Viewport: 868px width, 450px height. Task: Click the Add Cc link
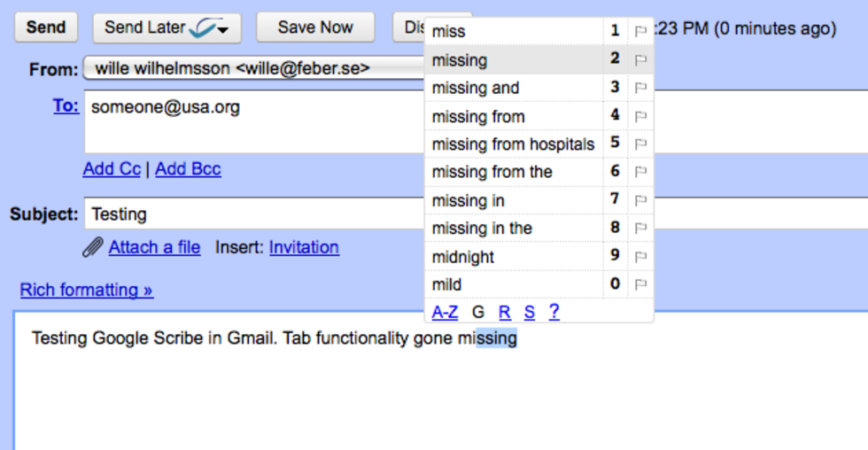tap(112, 169)
